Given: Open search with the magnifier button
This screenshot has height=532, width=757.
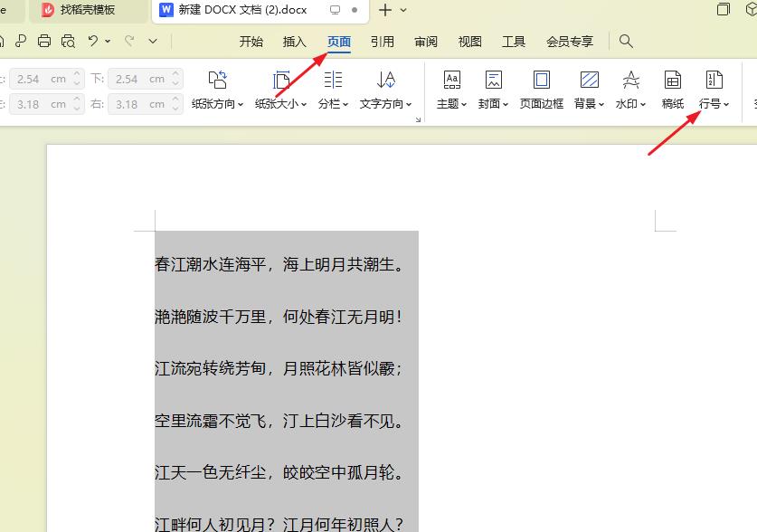Looking at the screenshot, I should pos(625,42).
